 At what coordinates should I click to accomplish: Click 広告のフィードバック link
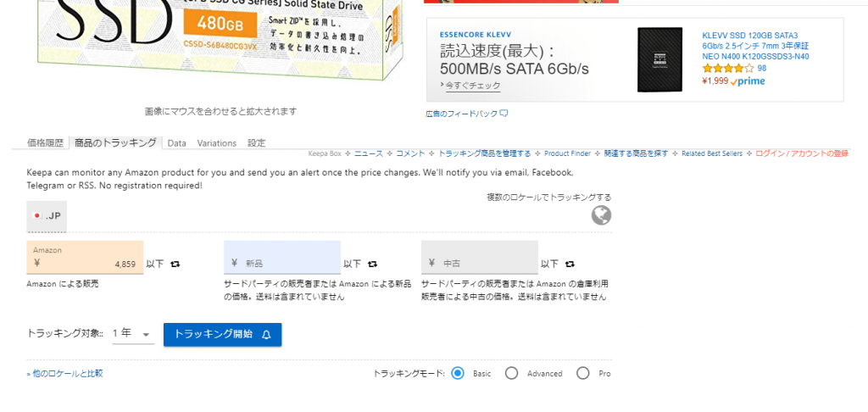[x=462, y=114]
